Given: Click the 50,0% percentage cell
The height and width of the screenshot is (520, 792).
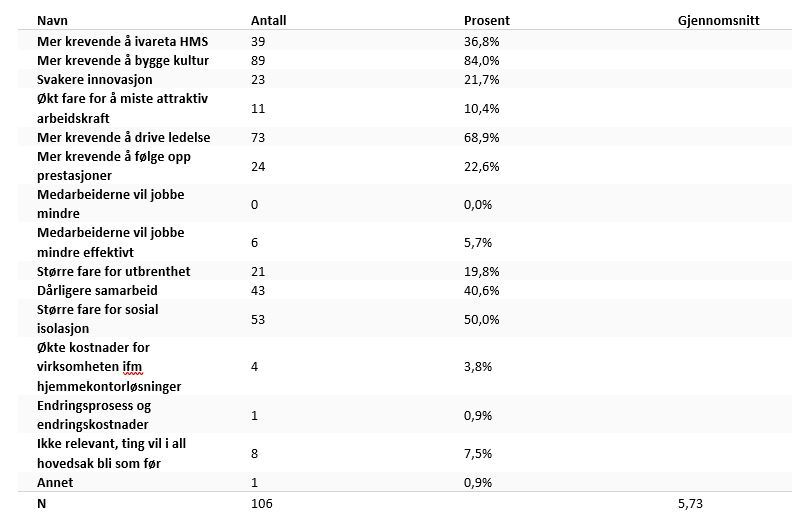Looking at the screenshot, I should [482, 319].
